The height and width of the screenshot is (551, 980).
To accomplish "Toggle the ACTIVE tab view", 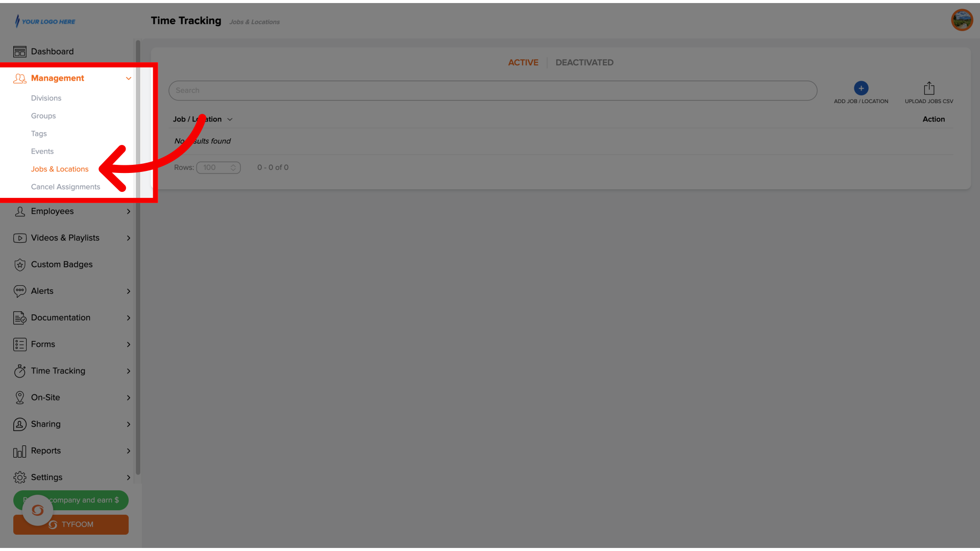I will click(524, 62).
